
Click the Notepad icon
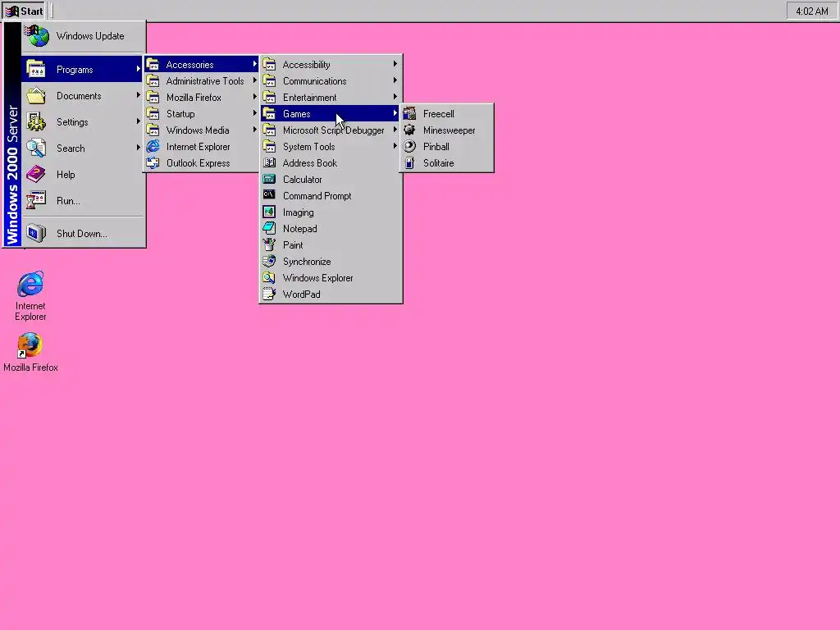[x=269, y=228]
